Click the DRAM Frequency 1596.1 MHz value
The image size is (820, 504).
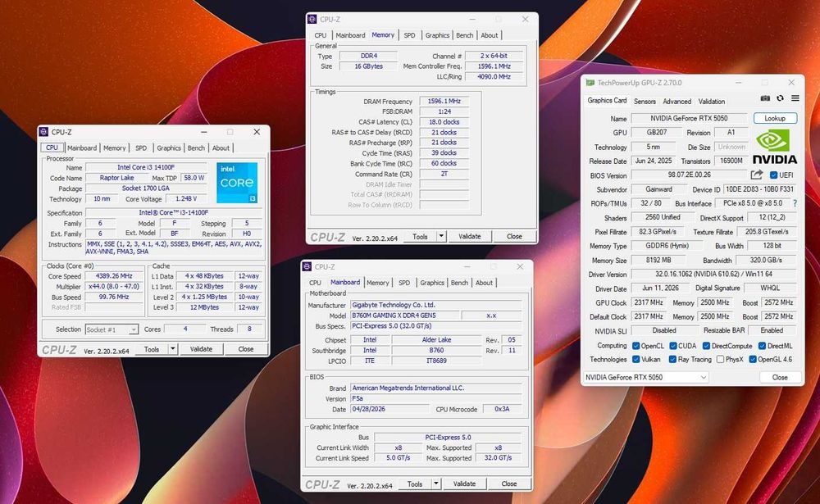444,102
